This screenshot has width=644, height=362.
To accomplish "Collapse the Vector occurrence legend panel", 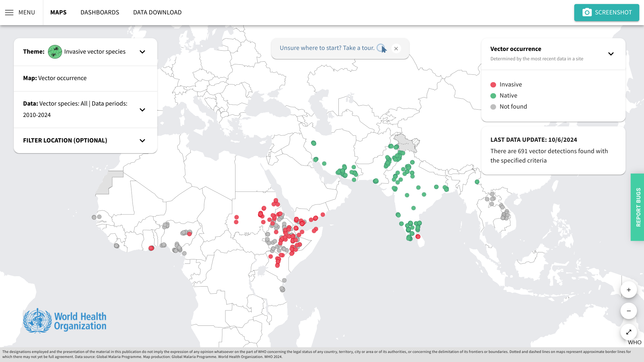I will point(611,54).
